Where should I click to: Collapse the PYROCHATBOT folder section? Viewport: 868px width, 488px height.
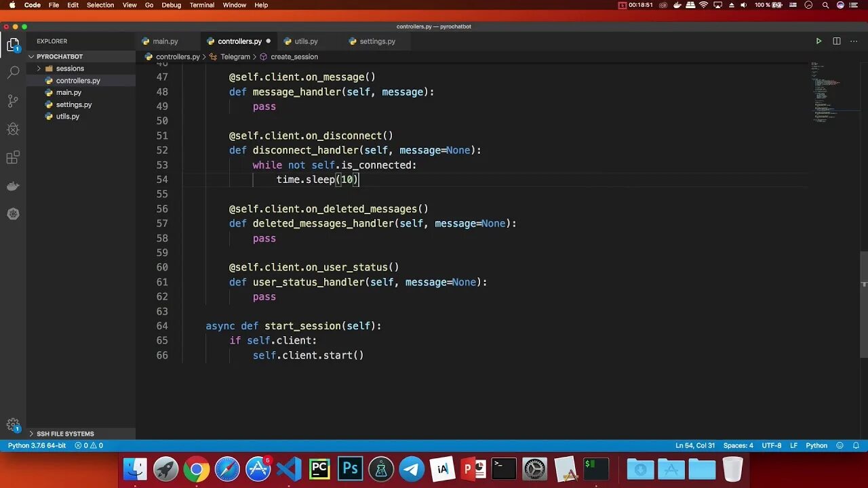[81, 57]
